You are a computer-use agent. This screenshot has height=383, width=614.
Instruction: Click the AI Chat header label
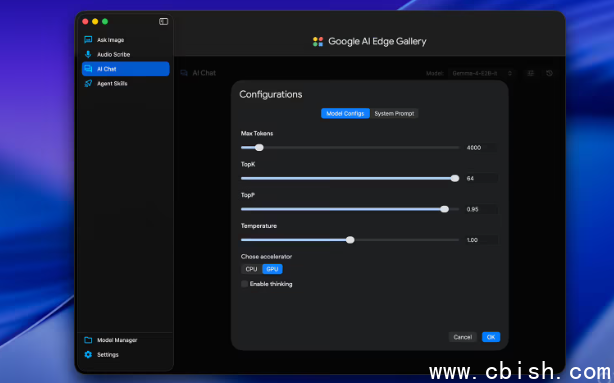(x=204, y=73)
